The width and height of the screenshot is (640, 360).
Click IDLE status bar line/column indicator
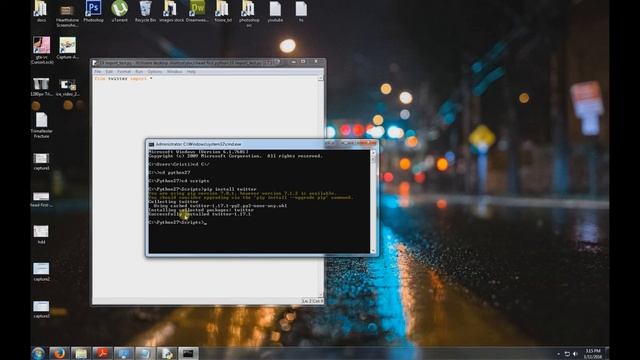click(312, 301)
